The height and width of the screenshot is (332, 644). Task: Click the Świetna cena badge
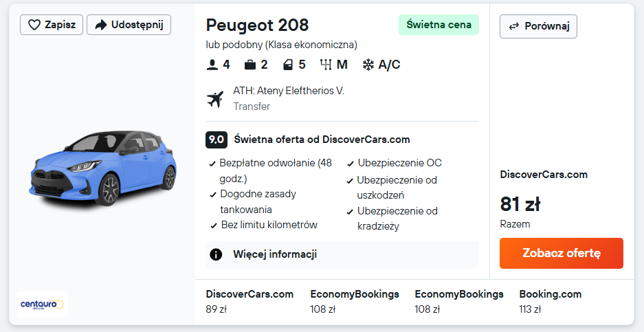pyautogui.click(x=438, y=25)
